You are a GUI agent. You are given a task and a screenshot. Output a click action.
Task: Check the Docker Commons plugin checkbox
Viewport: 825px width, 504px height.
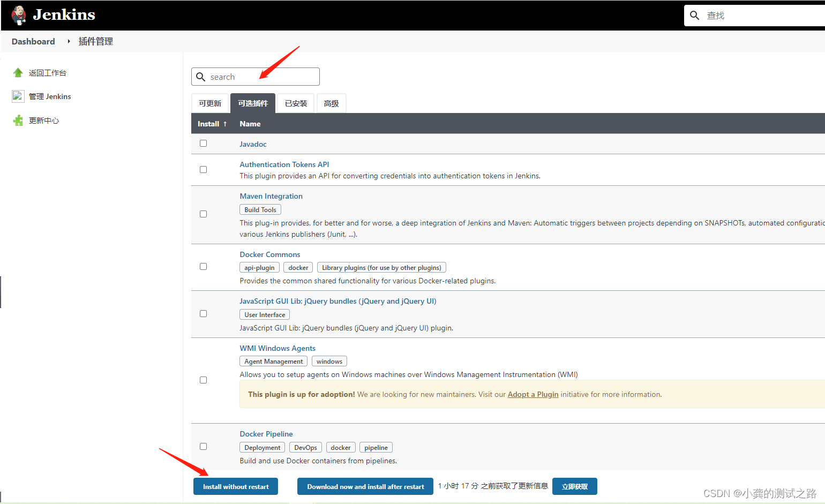coord(203,267)
